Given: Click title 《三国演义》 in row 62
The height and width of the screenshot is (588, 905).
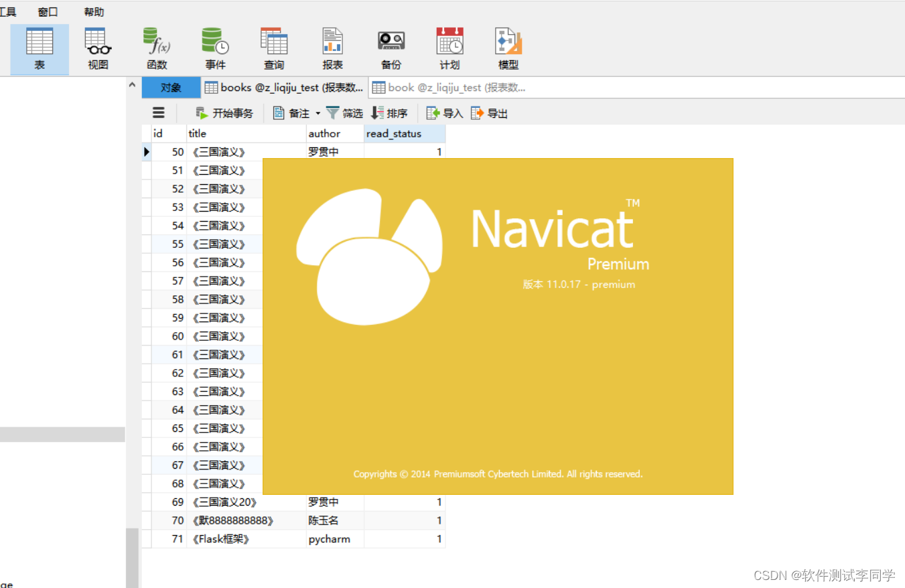Looking at the screenshot, I should [224, 373].
